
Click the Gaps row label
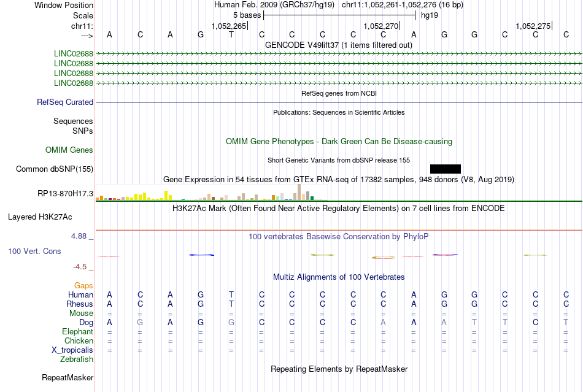tap(83, 286)
